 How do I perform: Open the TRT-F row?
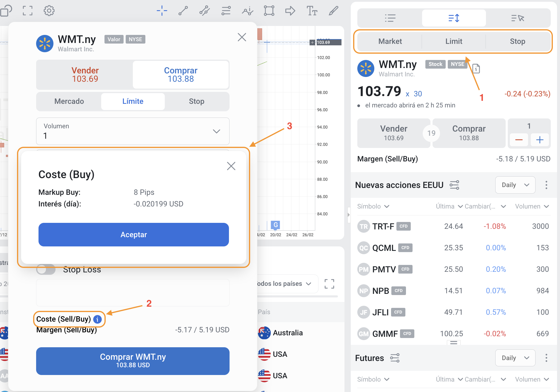[453, 226]
